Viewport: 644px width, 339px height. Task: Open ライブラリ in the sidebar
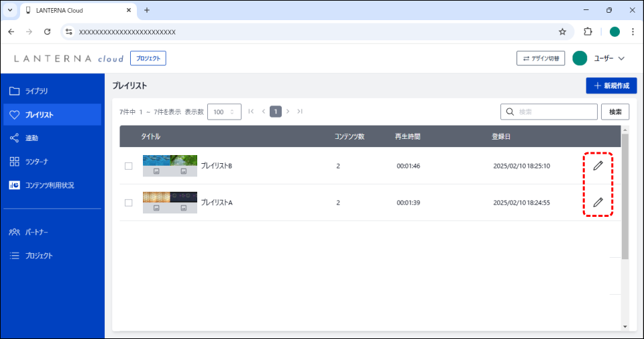point(37,91)
